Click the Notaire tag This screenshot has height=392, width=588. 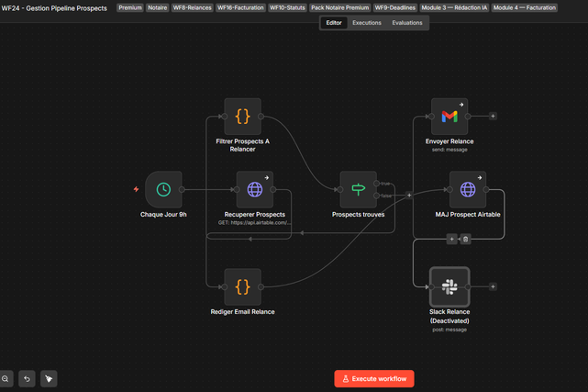(x=157, y=8)
